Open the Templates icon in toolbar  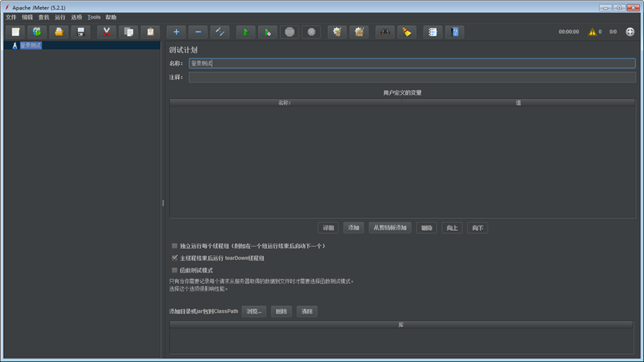tap(37, 32)
